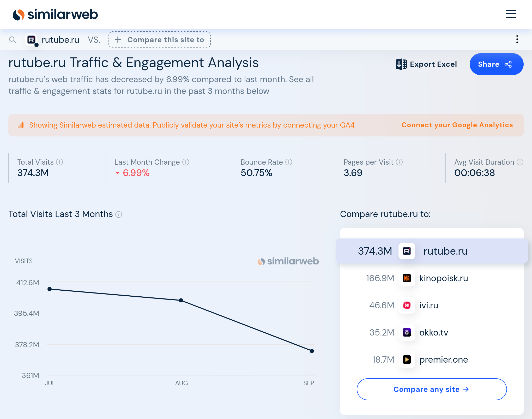The height and width of the screenshot is (419, 532).
Task: Click the Total Visits info icon
Action: point(59,162)
